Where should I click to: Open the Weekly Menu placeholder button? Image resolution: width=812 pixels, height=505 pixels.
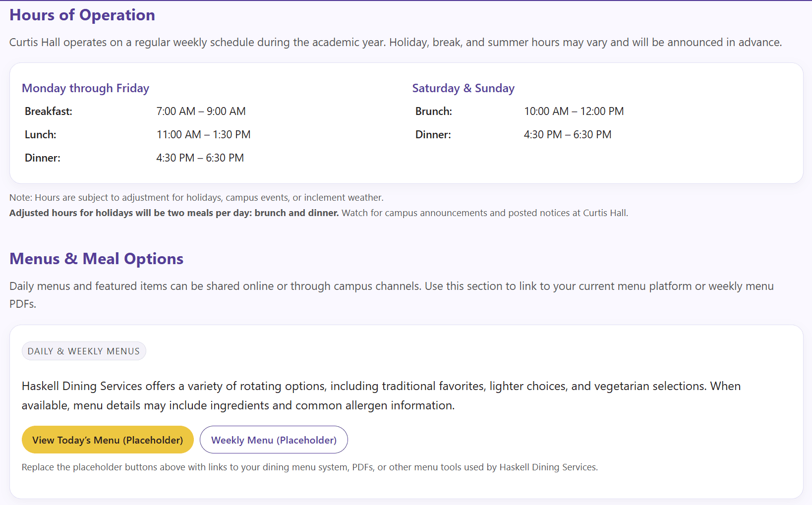tap(274, 440)
